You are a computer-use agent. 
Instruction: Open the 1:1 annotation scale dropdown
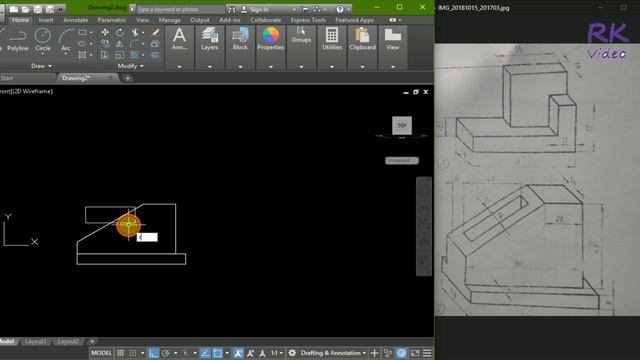click(x=277, y=353)
